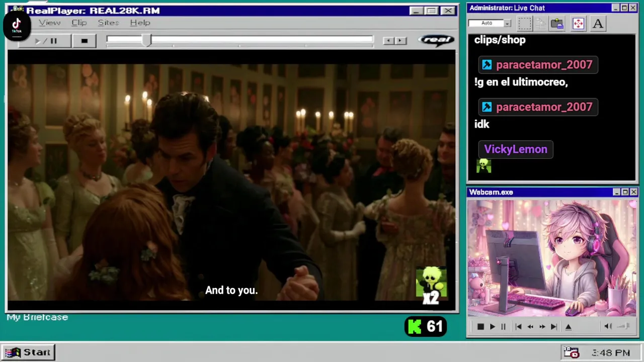The height and width of the screenshot is (362, 644).
Task: Click the real logo in RealPlayer
Action: coord(436,40)
